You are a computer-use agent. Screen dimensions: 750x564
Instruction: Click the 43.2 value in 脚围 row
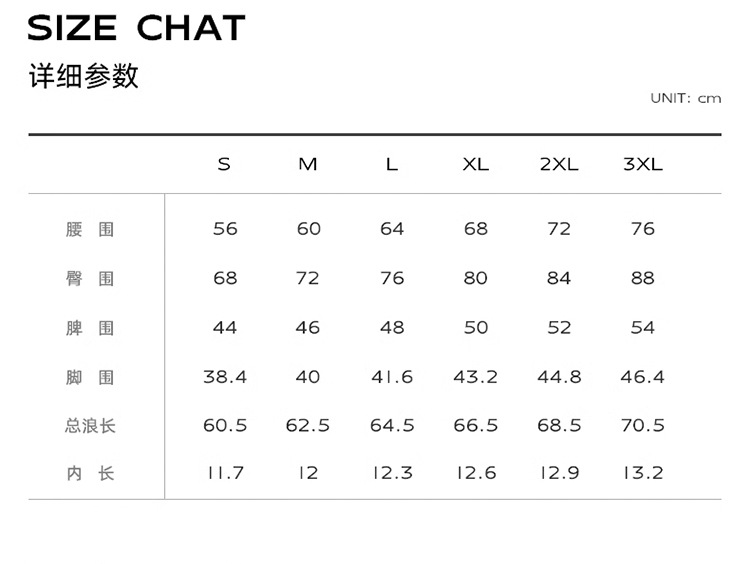(476, 377)
